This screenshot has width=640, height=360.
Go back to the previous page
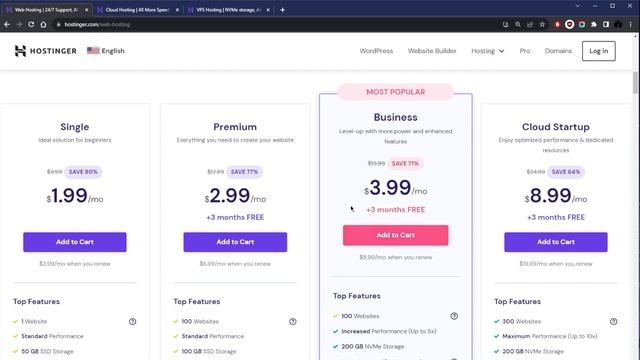[x=7, y=24]
